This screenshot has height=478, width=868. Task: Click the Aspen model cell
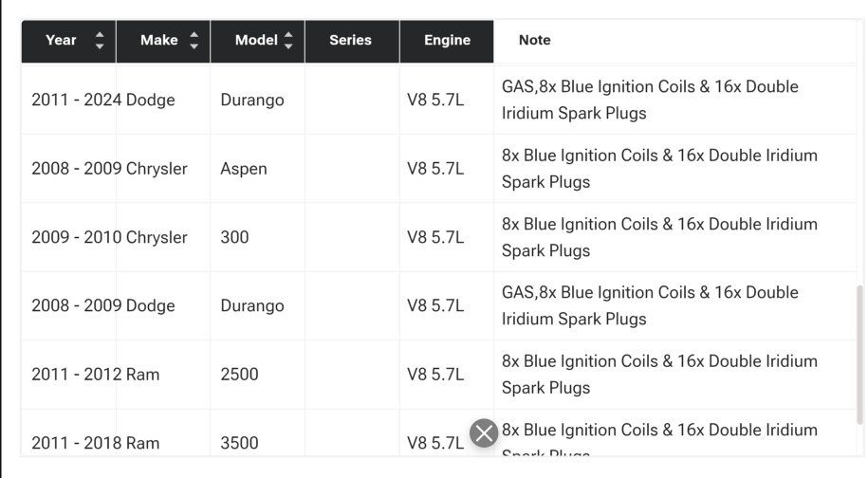pyautogui.click(x=244, y=169)
